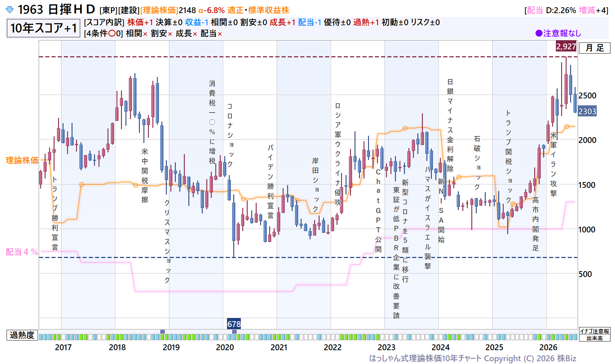Click the 2026 year axis label
This screenshot has width=615, height=364.
[548, 347]
